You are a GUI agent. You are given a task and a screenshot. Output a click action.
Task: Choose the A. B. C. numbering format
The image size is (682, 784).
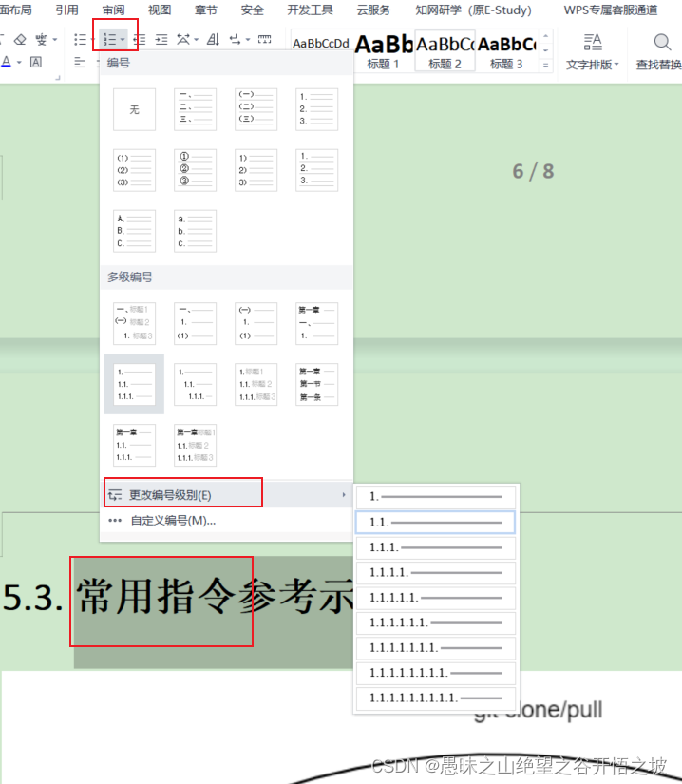point(134,231)
